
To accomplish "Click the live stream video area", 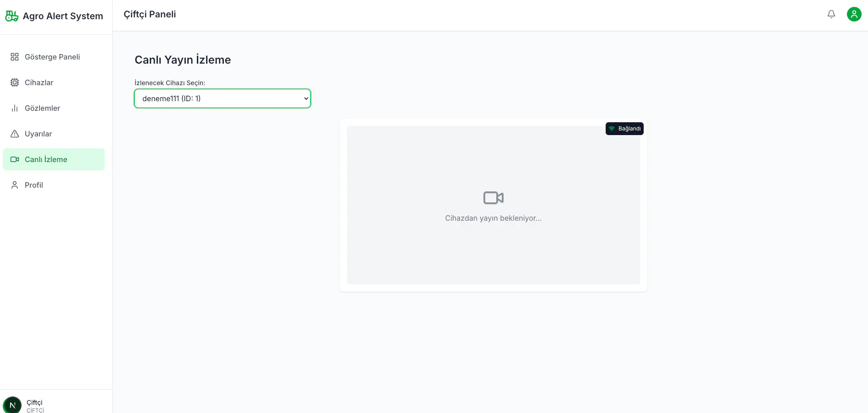I will (x=494, y=205).
